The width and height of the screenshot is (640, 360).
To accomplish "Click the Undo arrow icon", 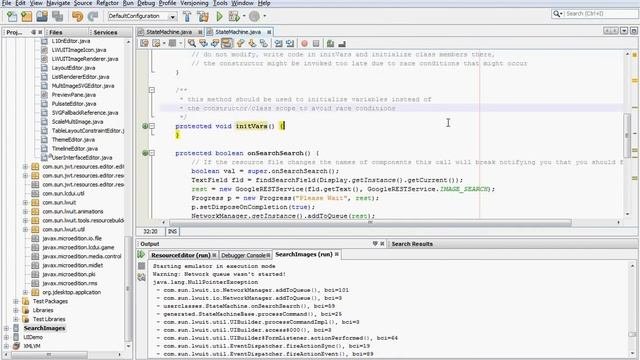I will [x=77, y=16].
